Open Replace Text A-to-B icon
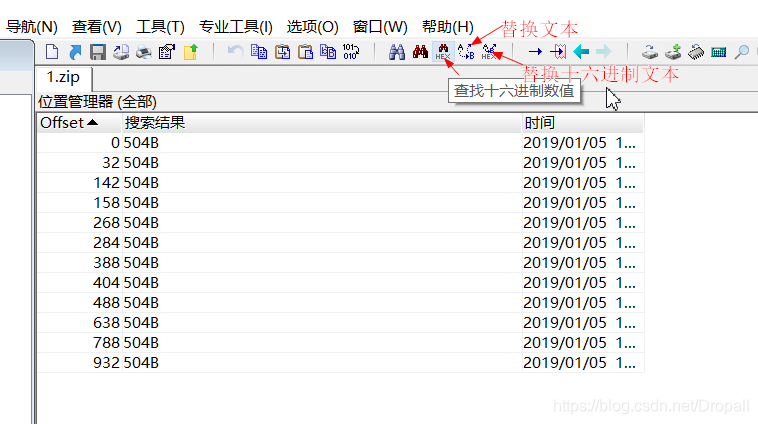758x424 pixels. click(x=466, y=51)
